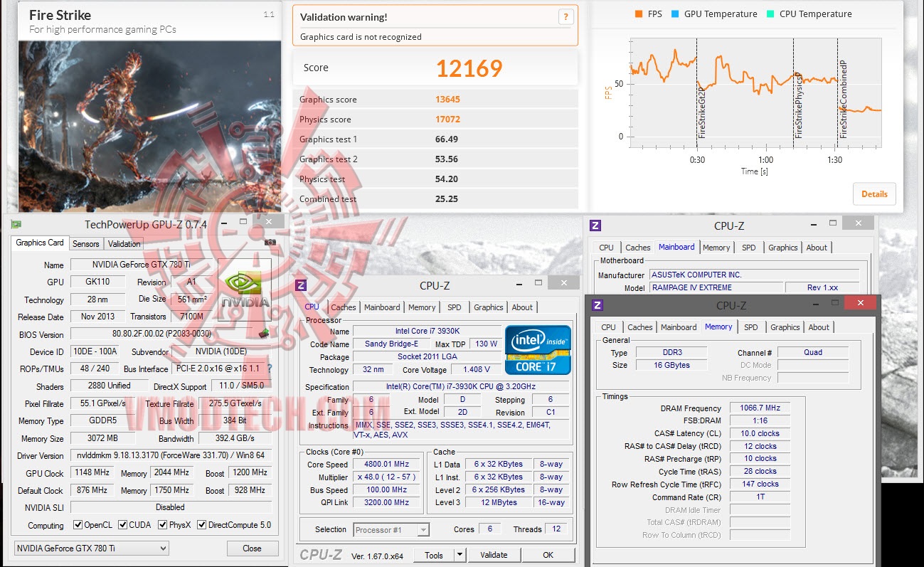
Task: Open CPU tab in the CPU-Z Memory timings window
Action: click(x=608, y=327)
